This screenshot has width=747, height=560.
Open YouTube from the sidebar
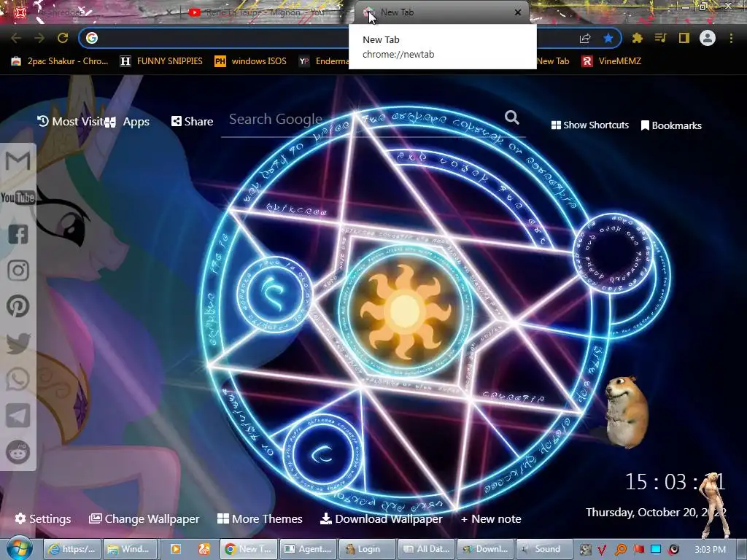[x=18, y=198]
